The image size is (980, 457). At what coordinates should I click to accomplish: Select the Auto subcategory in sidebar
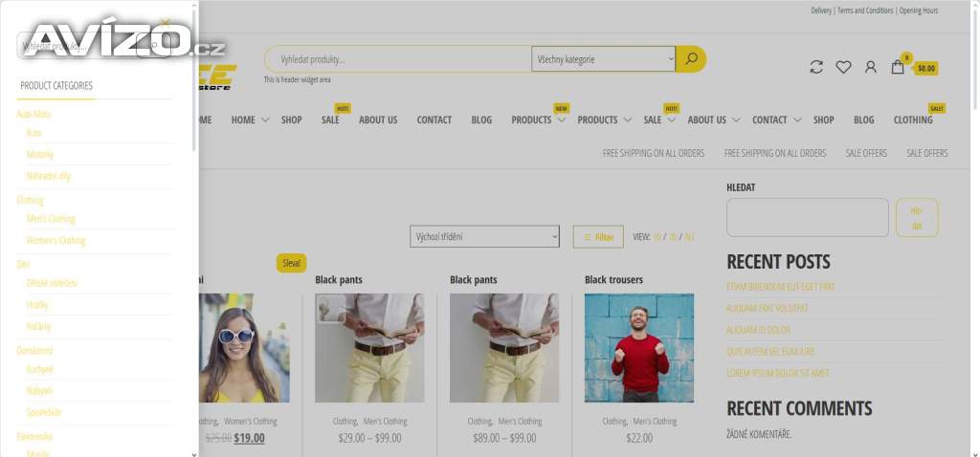click(x=33, y=133)
